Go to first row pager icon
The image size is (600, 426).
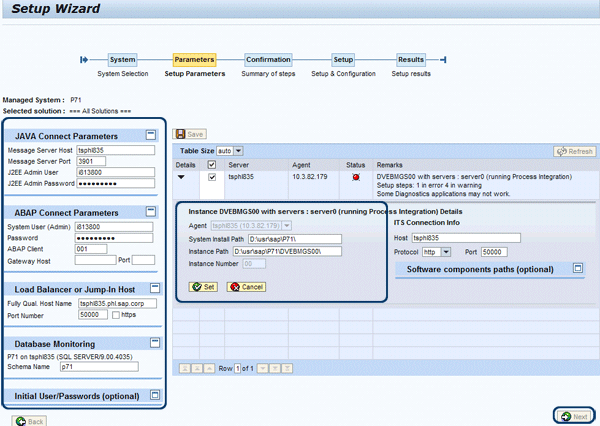pos(185,368)
